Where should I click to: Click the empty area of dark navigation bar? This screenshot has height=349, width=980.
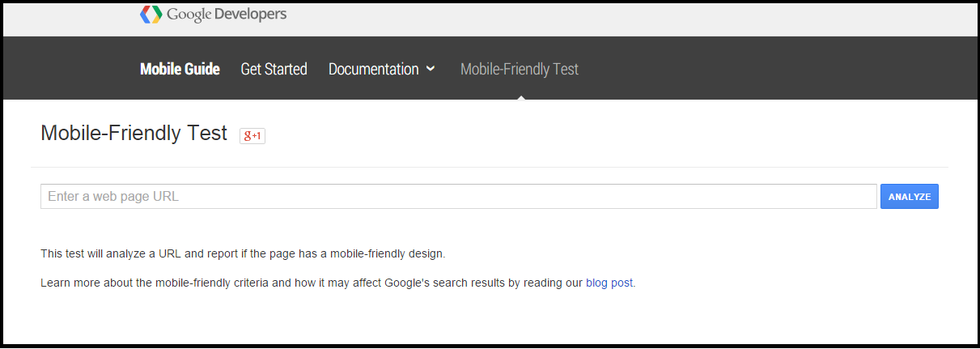(x=769, y=68)
